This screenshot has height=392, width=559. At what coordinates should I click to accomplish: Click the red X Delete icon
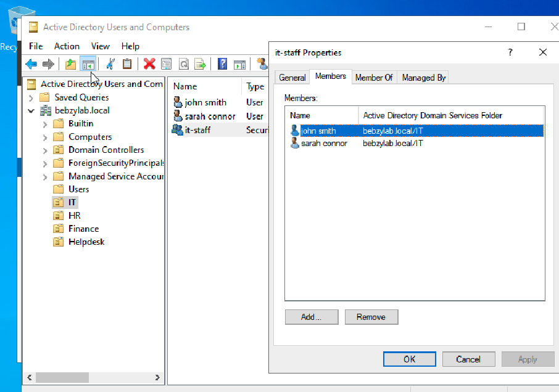point(149,64)
